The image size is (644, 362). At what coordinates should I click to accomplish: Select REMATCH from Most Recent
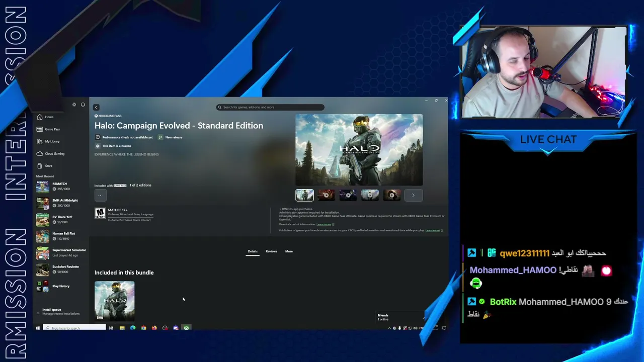point(60,186)
